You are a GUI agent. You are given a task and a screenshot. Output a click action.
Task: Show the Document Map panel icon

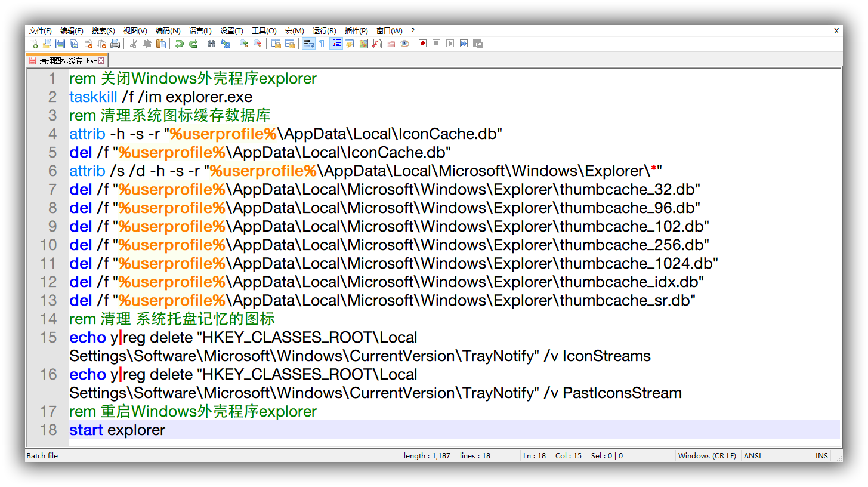click(x=363, y=44)
